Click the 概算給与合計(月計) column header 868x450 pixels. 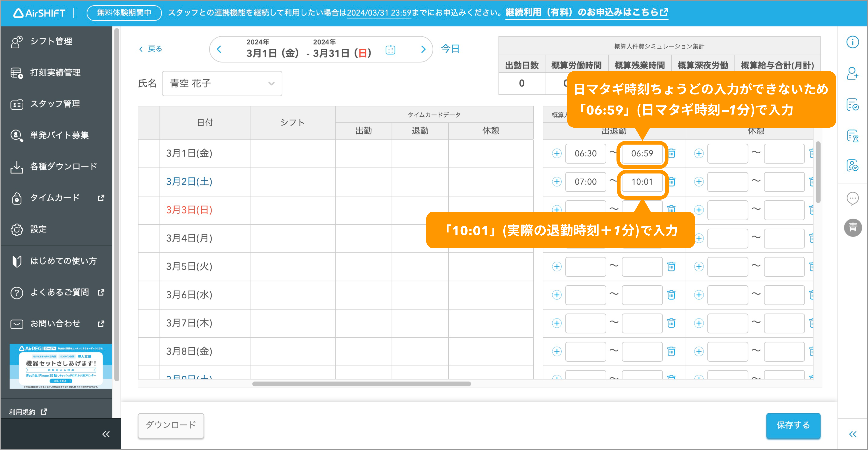777,65
